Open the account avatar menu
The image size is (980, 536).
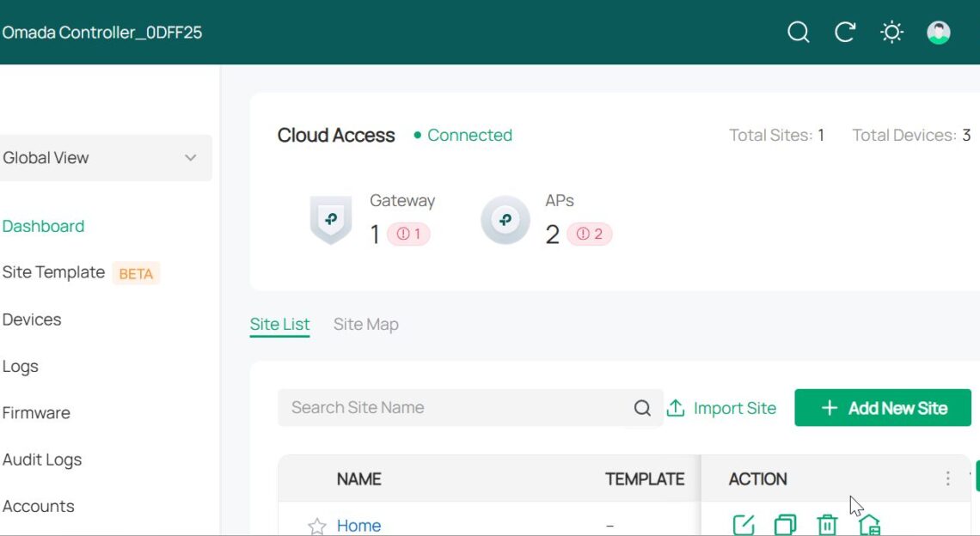(x=939, y=32)
